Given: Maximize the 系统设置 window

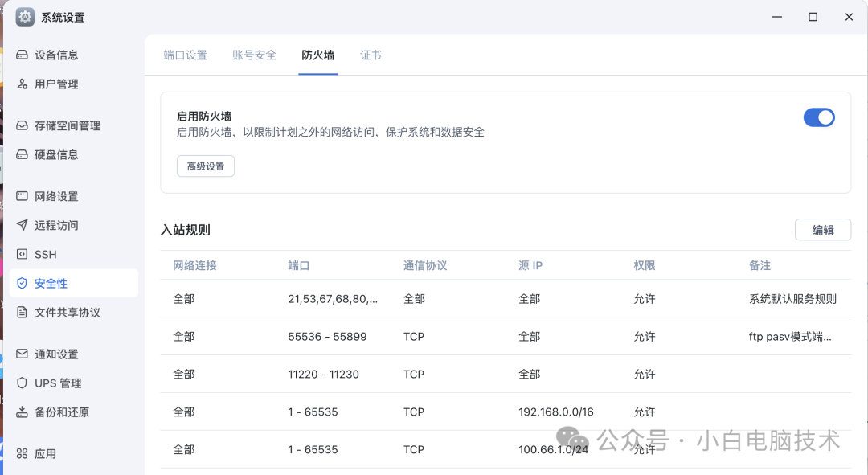Looking at the screenshot, I should point(813,17).
